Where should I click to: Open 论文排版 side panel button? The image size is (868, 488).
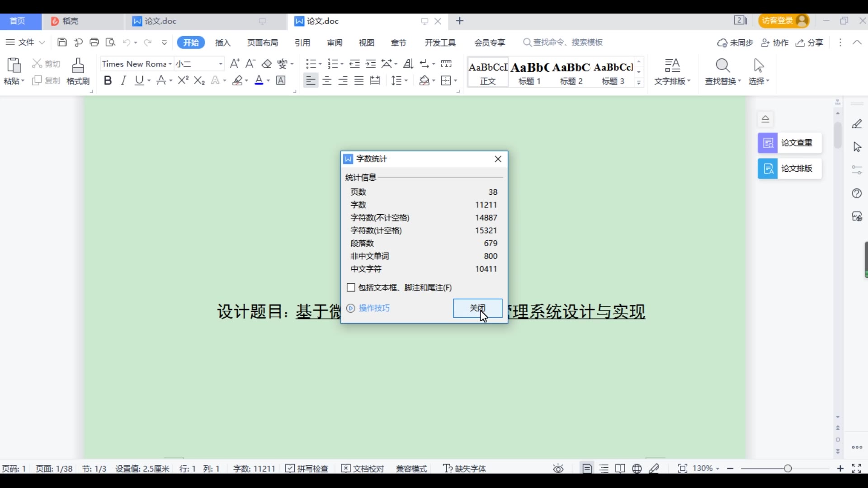(789, 169)
